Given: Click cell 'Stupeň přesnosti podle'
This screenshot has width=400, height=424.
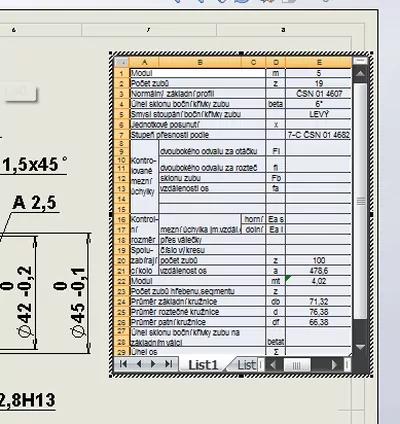Looking at the screenshot, I should coord(197,135).
